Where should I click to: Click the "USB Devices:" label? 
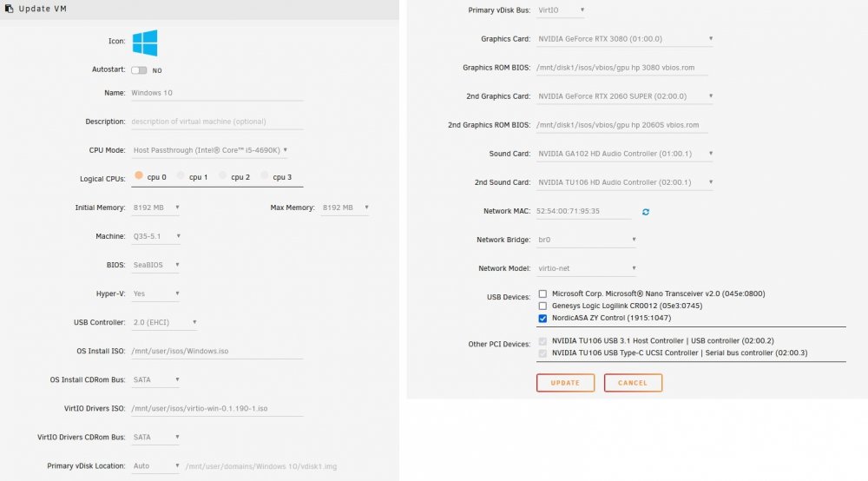coord(508,297)
